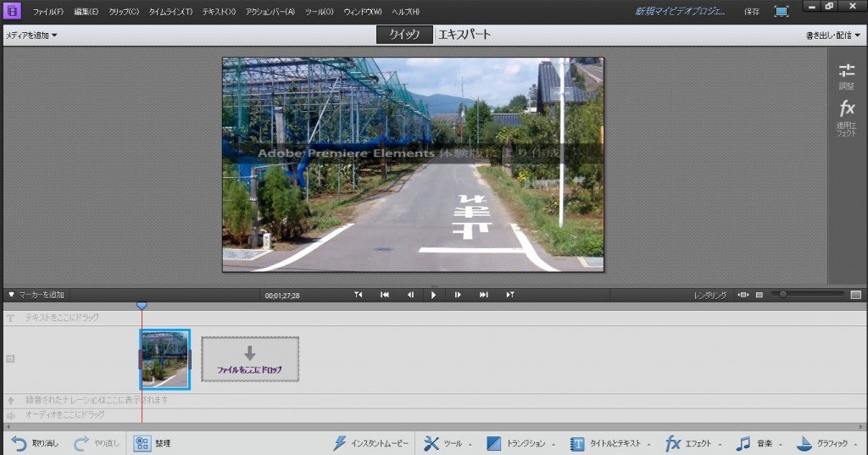Viewport: 868px width, 455px height.
Task: Click the fit-to-visible-timeline icon
Action: point(743,295)
